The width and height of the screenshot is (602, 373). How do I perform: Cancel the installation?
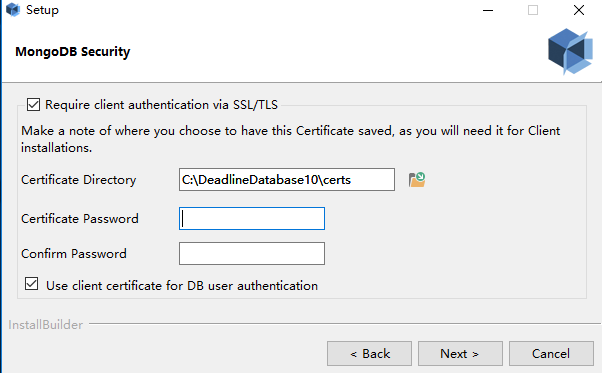[x=551, y=353]
